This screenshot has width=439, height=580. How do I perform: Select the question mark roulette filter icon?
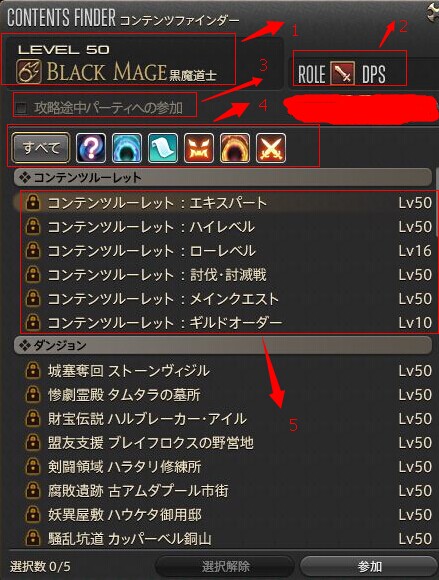(91, 148)
